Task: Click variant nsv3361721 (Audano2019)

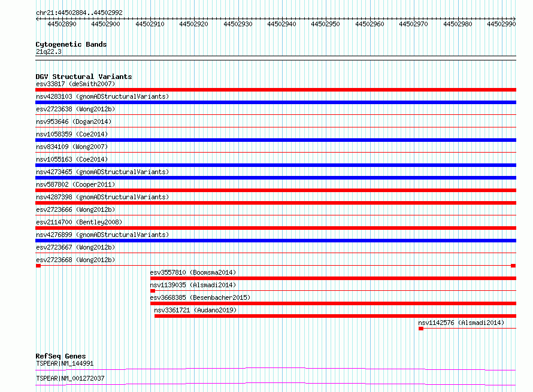Action: pos(195,310)
